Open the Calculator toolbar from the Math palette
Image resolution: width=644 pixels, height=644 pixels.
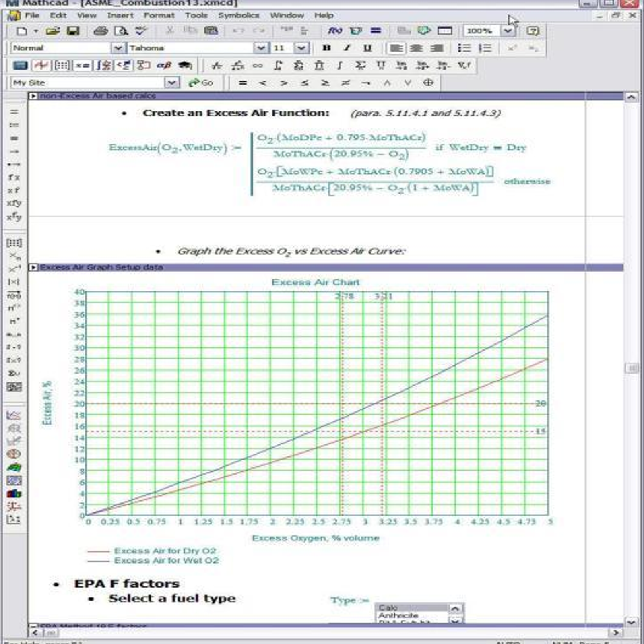tap(20, 65)
